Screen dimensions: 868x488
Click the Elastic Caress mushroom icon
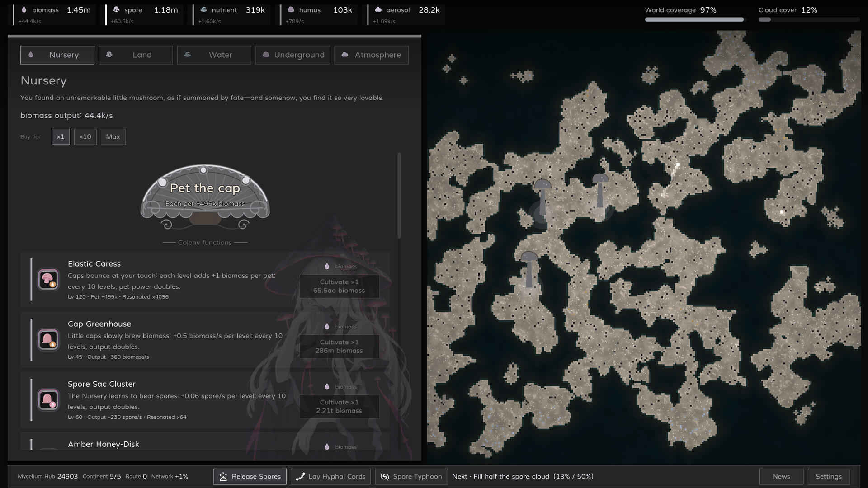[48, 279]
